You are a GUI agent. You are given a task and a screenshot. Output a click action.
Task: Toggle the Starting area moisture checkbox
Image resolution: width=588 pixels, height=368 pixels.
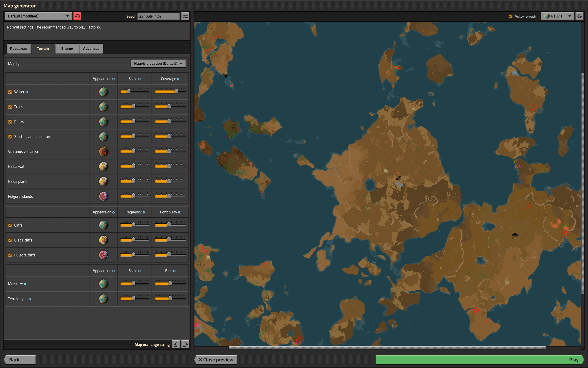coord(10,137)
